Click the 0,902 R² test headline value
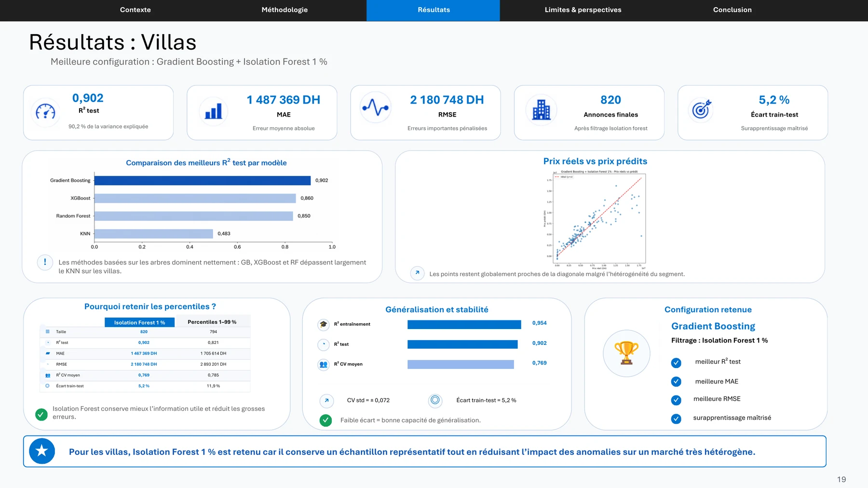Viewport: 868px width, 488px height. click(x=88, y=98)
